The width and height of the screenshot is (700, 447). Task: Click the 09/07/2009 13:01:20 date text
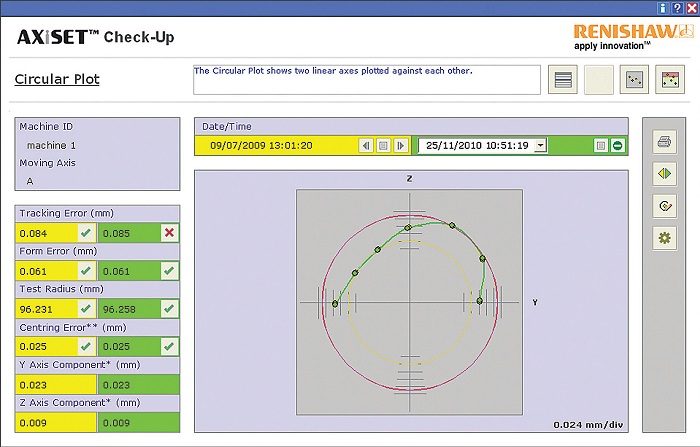point(261,146)
